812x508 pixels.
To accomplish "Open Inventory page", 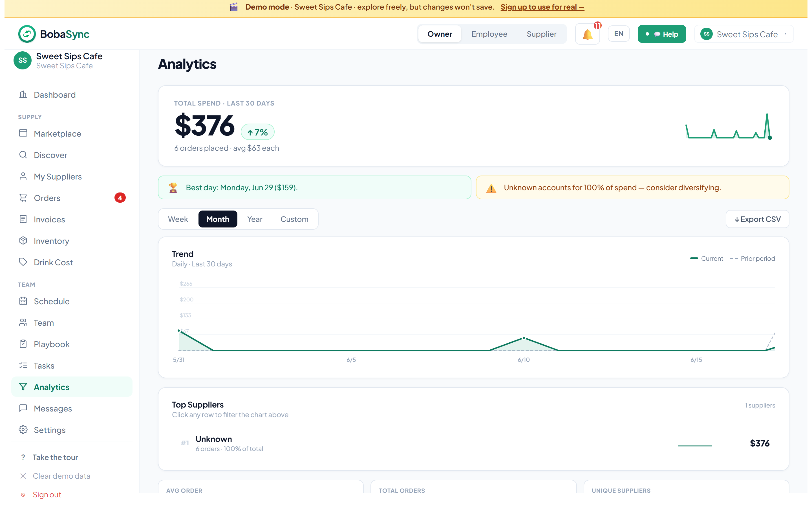I will coord(72,241).
